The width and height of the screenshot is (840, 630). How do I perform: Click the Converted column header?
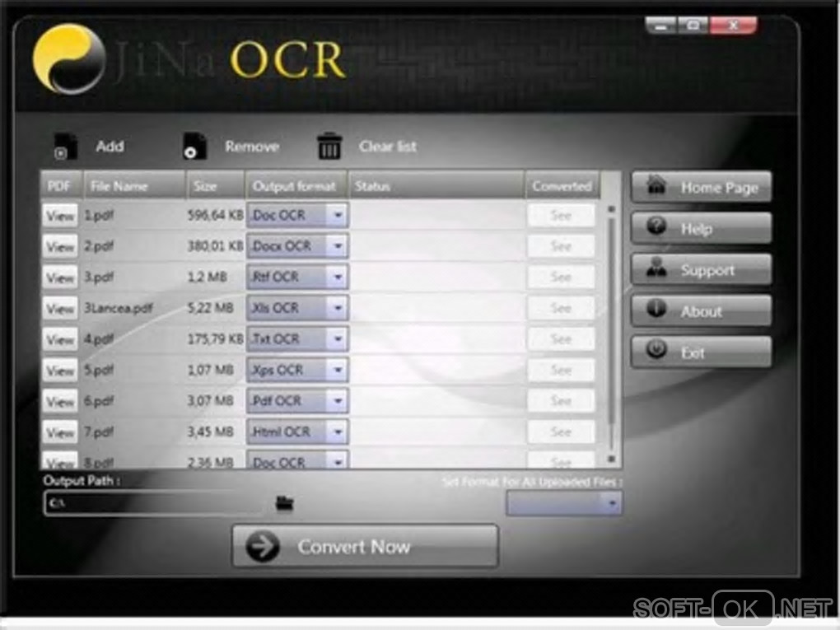562,186
